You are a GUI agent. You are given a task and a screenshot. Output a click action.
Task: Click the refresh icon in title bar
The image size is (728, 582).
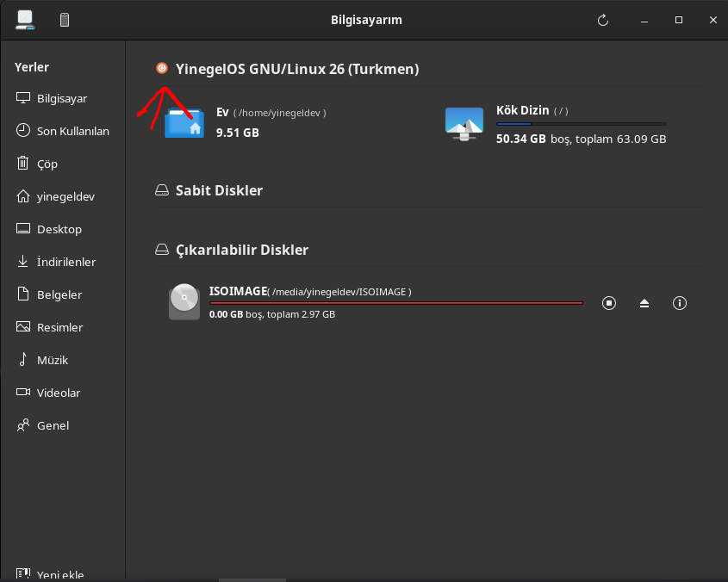[x=602, y=20]
